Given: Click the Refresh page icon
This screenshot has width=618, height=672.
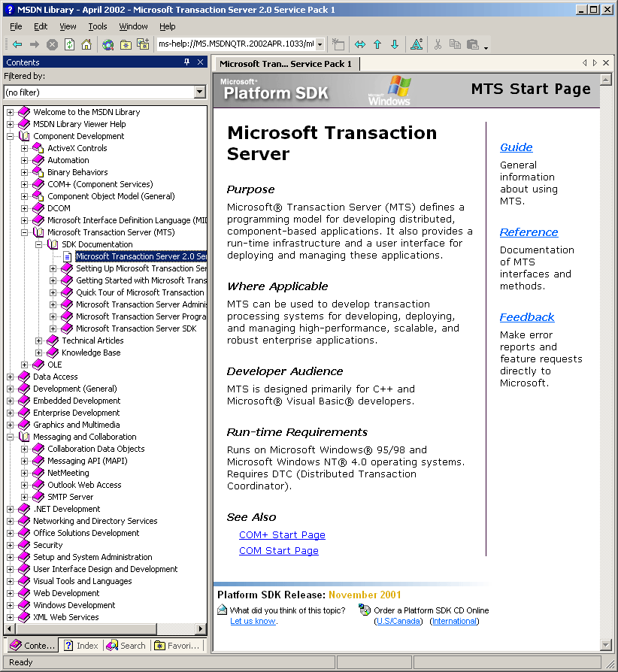Looking at the screenshot, I should pyautogui.click(x=69, y=44).
